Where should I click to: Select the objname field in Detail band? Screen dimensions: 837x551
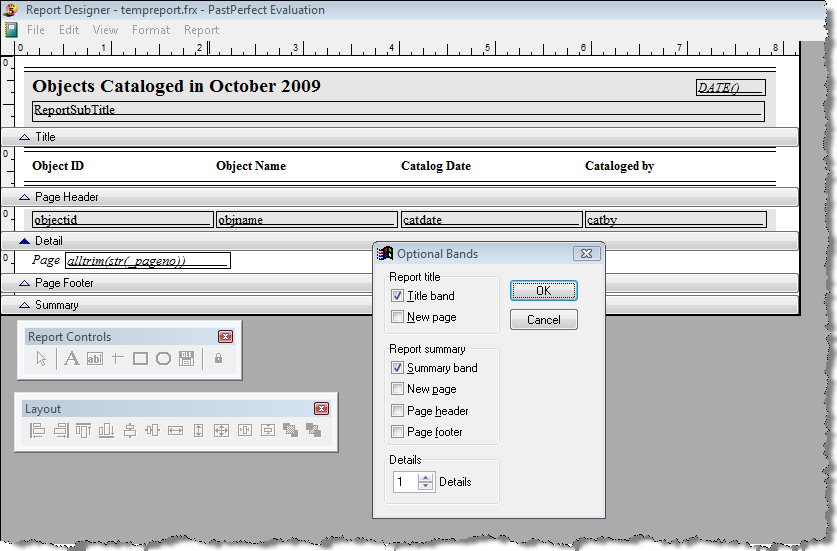306,219
